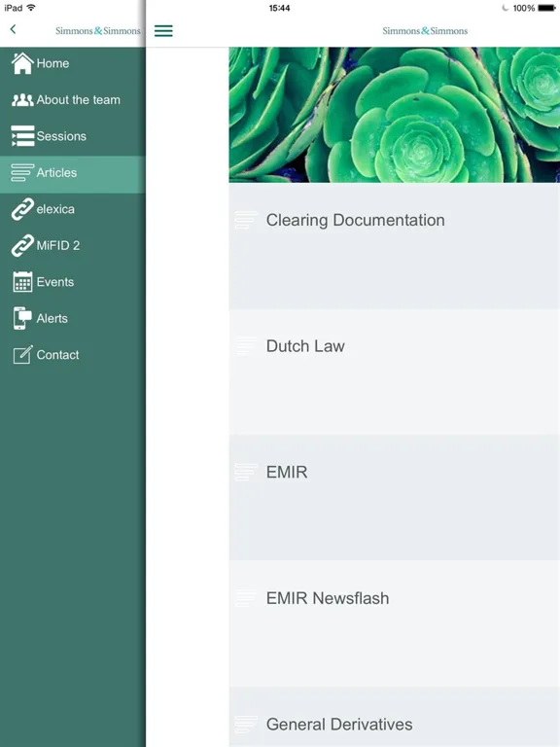Open the EMIR Newsflash category
The height and width of the screenshot is (747, 560).
coord(395,623)
